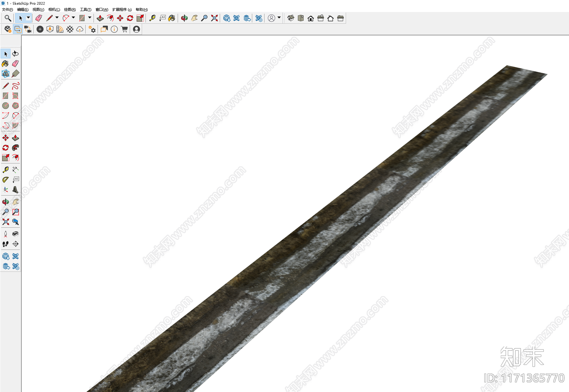Image resolution: width=569 pixels, height=392 pixels.
Task: Expand the Rectangle shape dropdown arrow
Action: 90,18
